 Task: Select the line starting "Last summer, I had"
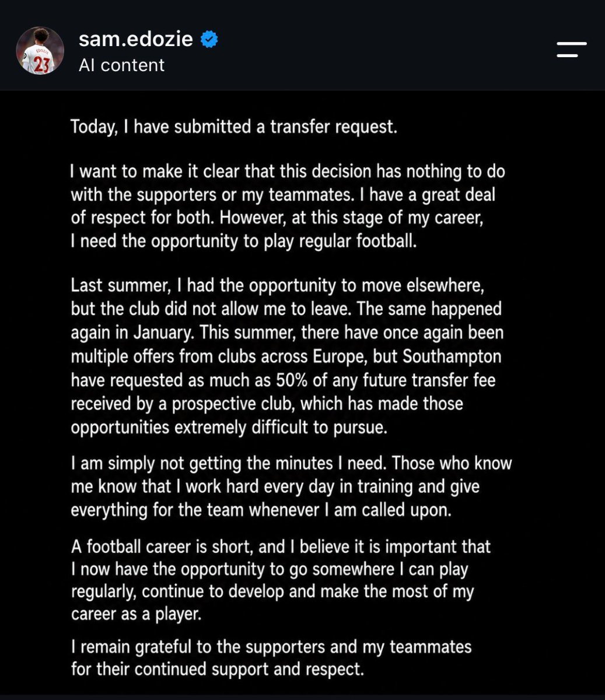click(277, 286)
